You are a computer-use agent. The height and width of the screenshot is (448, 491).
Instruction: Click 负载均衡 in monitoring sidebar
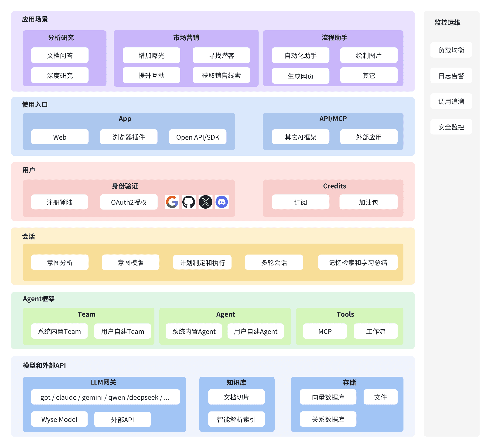tap(451, 50)
